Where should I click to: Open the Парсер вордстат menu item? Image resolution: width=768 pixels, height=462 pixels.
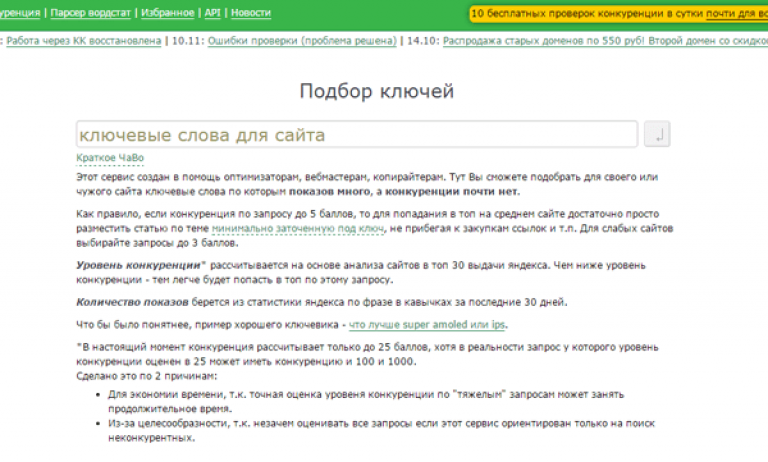93,14
